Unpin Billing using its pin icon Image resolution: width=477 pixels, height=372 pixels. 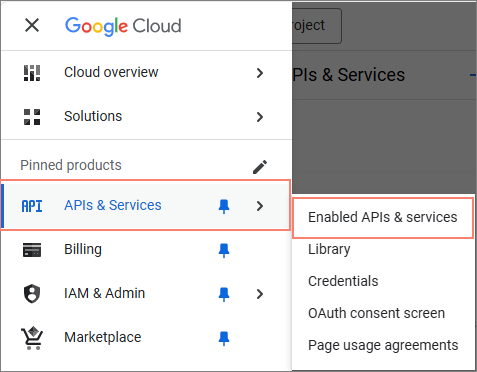tap(224, 250)
